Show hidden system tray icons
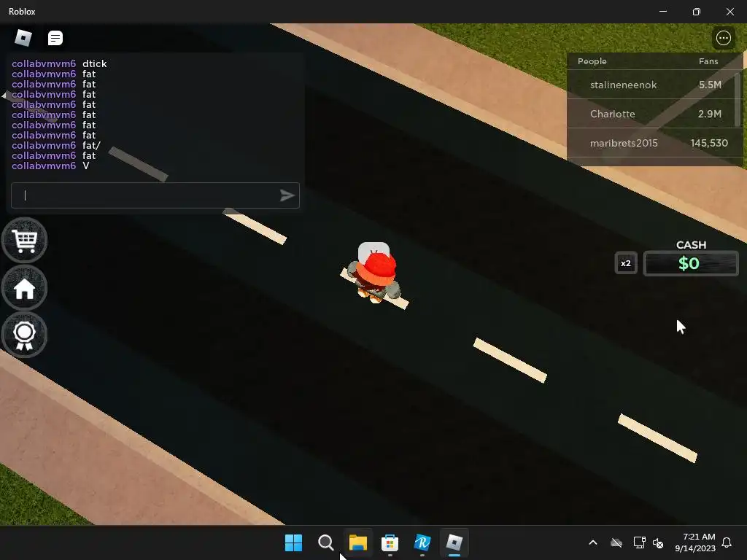 (x=593, y=542)
